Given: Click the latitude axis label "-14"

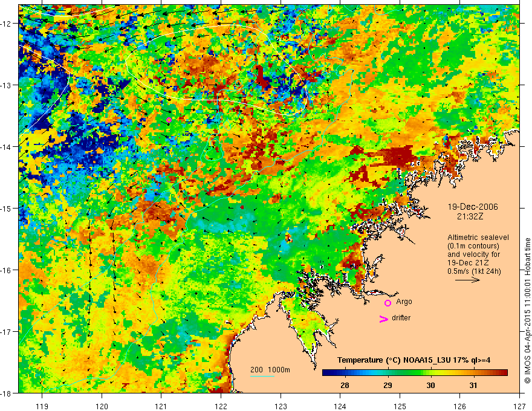Looking at the screenshot, I should tap(7, 147).
